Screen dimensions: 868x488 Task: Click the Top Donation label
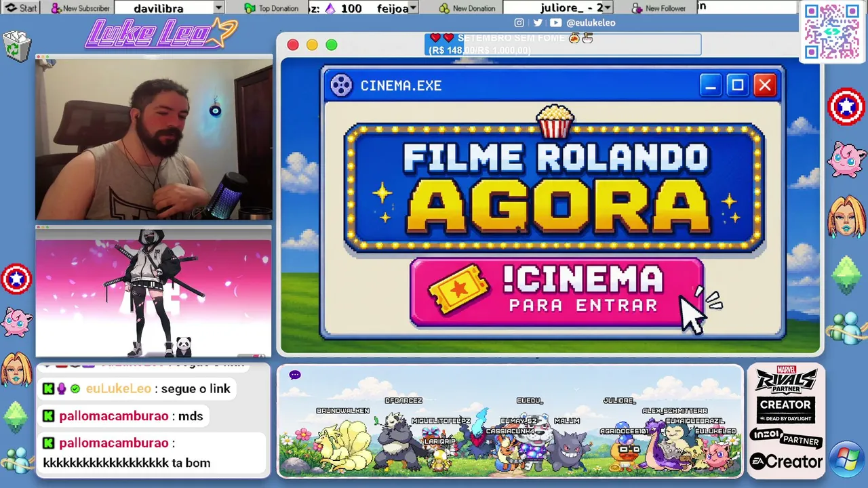[x=278, y=8]
